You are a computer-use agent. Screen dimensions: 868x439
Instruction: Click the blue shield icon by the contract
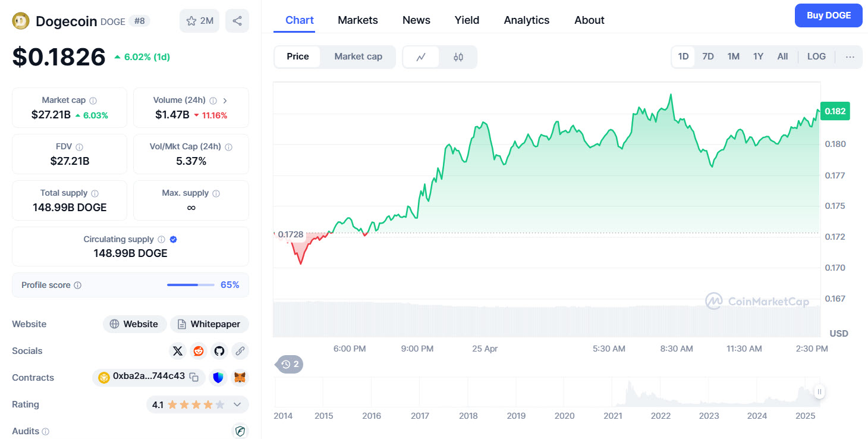219,377
